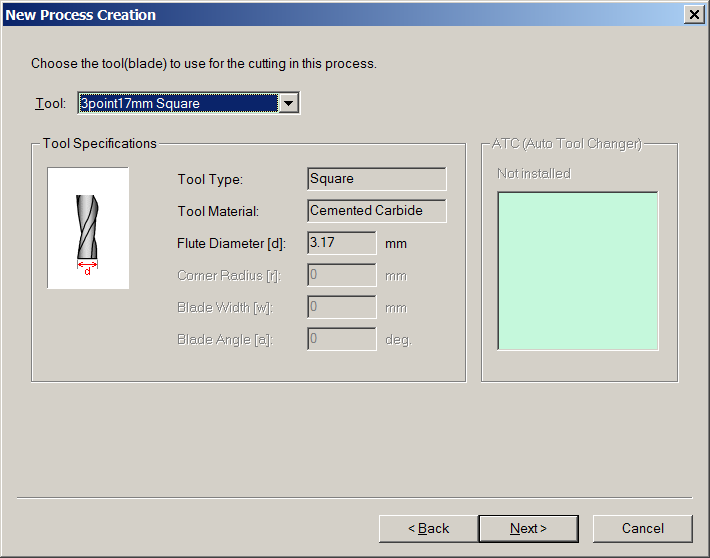710x558 pixels.
Task: Close the New Process Creation dialog
Action: point(694,14)
